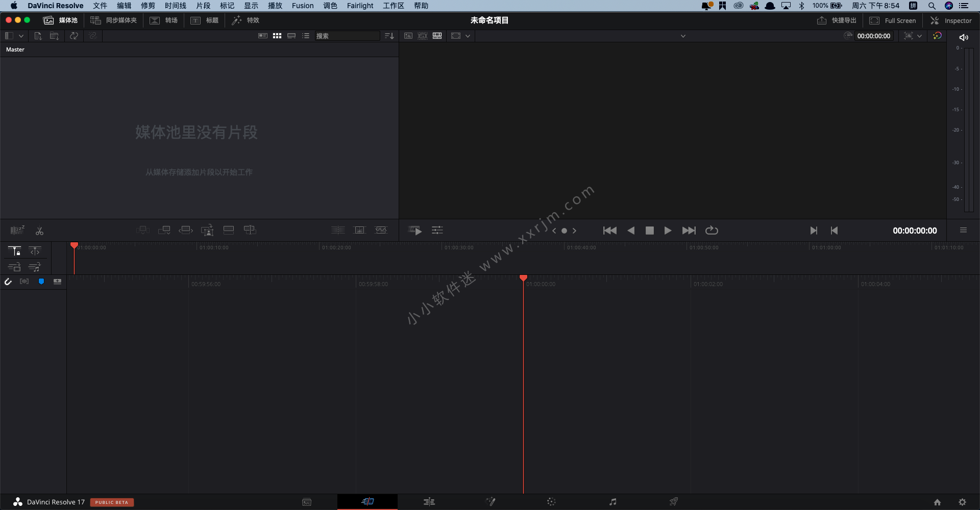980x510 pixels.
Task: Toggle video-only track destination icon
Action: [x=14, y=267]
